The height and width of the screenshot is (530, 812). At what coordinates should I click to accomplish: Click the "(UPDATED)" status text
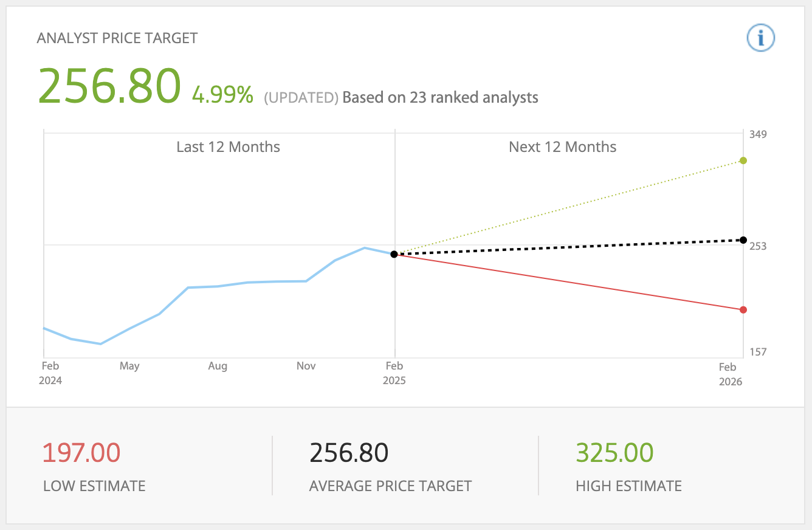tap(301, 97)
